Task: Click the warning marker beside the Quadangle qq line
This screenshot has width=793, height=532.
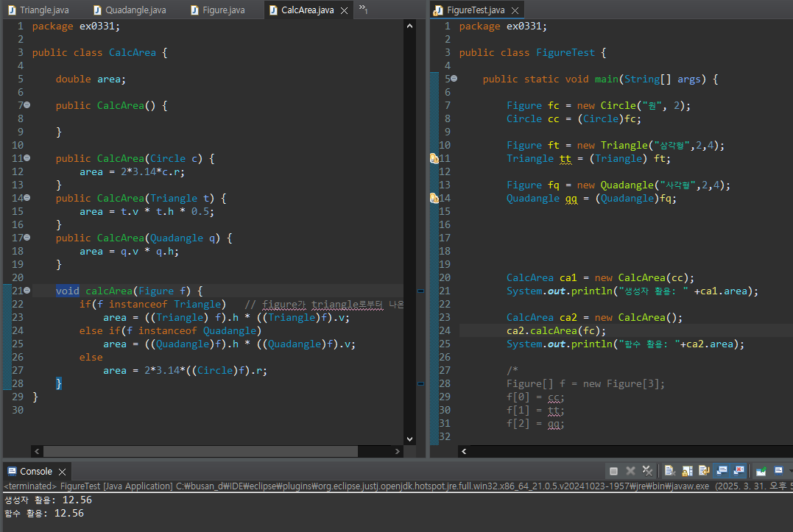Action: (x=434, y=198)
